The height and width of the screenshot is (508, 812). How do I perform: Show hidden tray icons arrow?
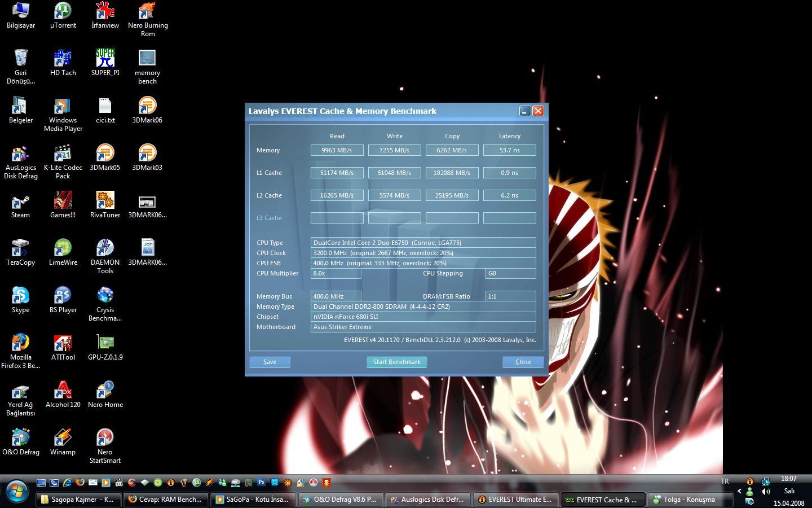click(x=739, y=491)
